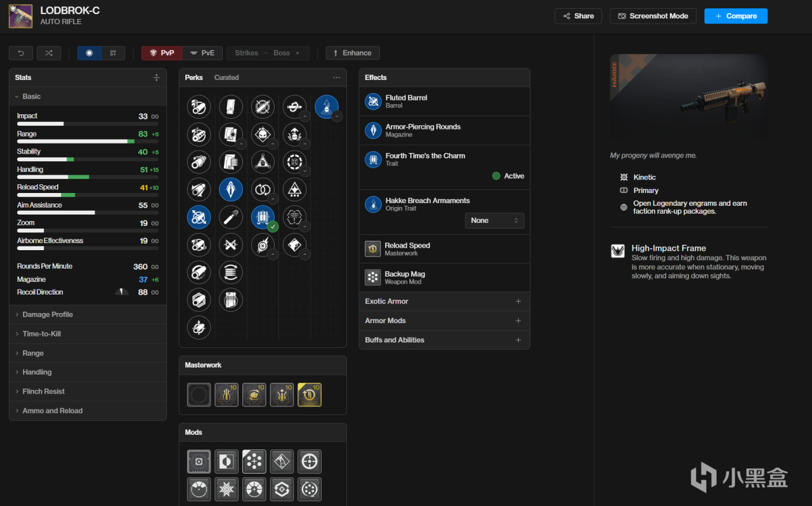
Task: Click the Stability stat bar
Action: [x=88, y=159]
